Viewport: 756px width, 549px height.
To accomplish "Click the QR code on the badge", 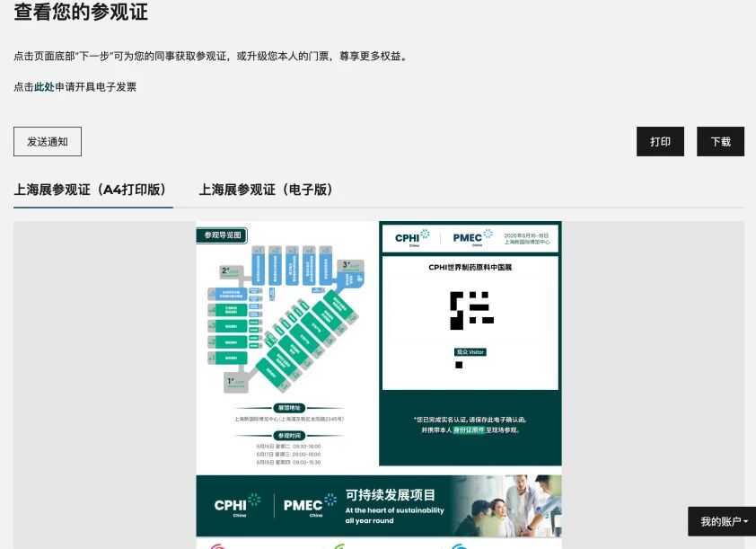I will [470, 309].
